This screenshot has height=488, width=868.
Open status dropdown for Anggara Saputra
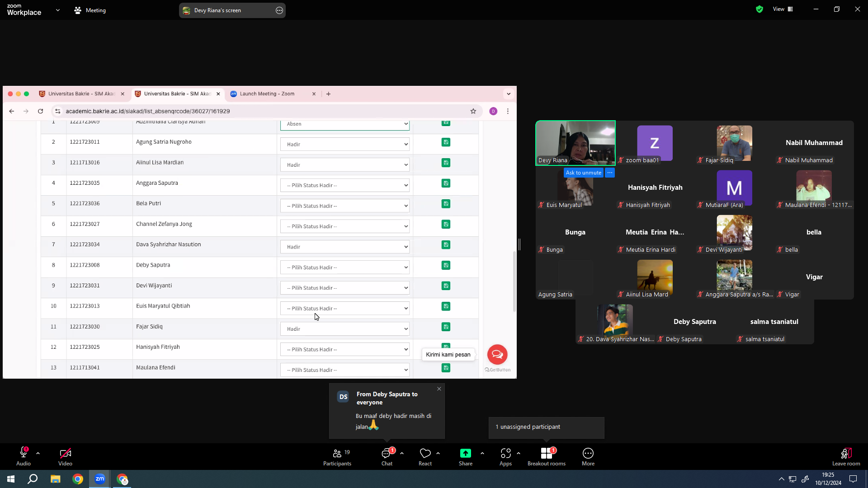[x=345, y=185]
